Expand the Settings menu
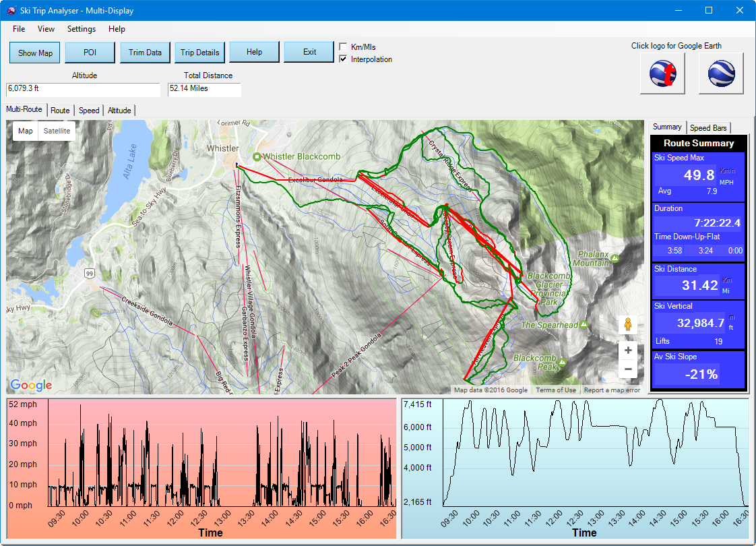Image resolution: width=756 pixels, height=546 pixels. (x=82, y=29)
